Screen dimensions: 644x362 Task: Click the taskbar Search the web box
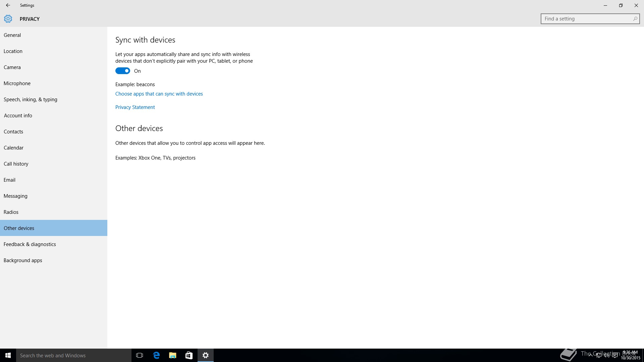point(74,355)
